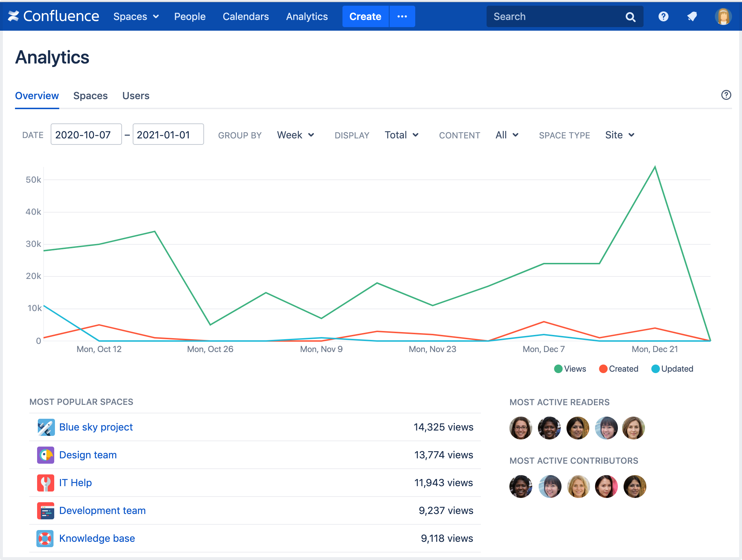Switch to the Spaces tab
Viewport: 742px width, 560px height.
click(x=90, y=96)
